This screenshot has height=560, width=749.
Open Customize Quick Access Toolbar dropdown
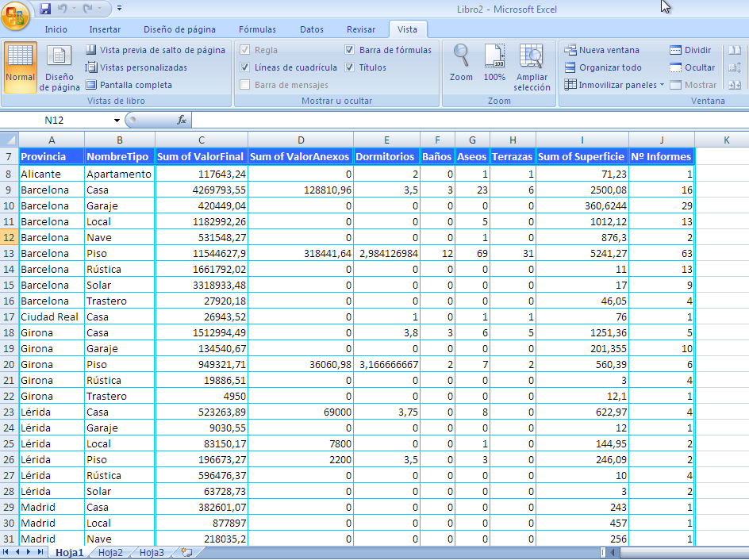(x=119, y=9)
